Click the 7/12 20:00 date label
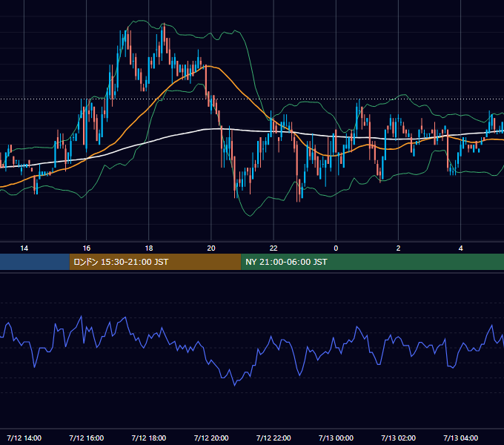The image size is (504, 445). [x=211, y=438]
